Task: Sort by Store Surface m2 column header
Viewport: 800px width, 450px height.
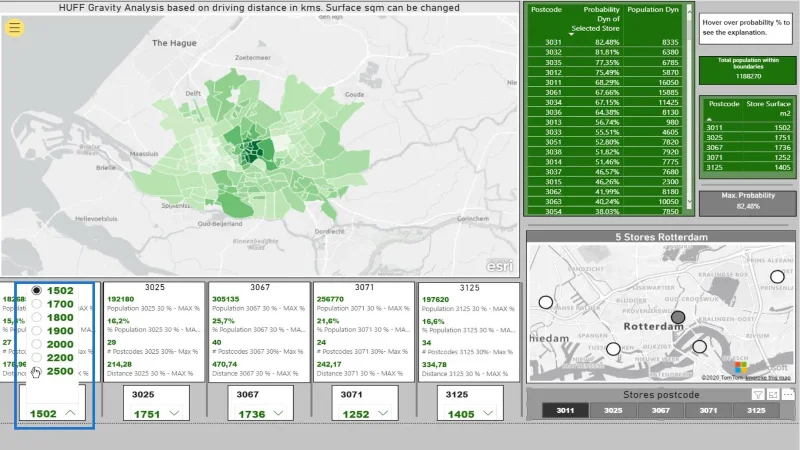Action: coord(768,108)
